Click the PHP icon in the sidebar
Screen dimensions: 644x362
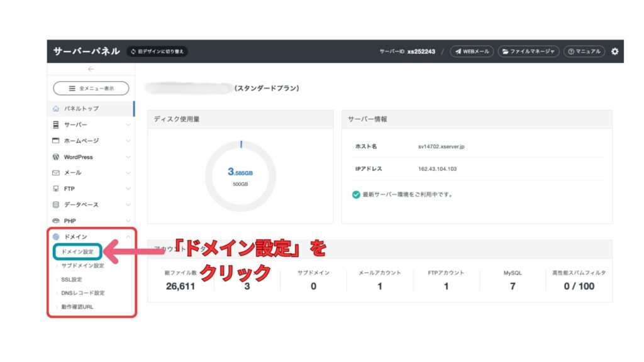pos(56,221)
